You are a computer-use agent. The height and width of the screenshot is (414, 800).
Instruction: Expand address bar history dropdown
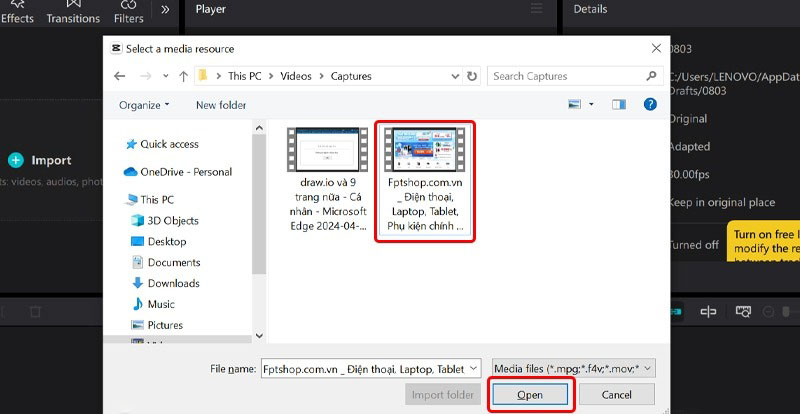tap(455, 76)
